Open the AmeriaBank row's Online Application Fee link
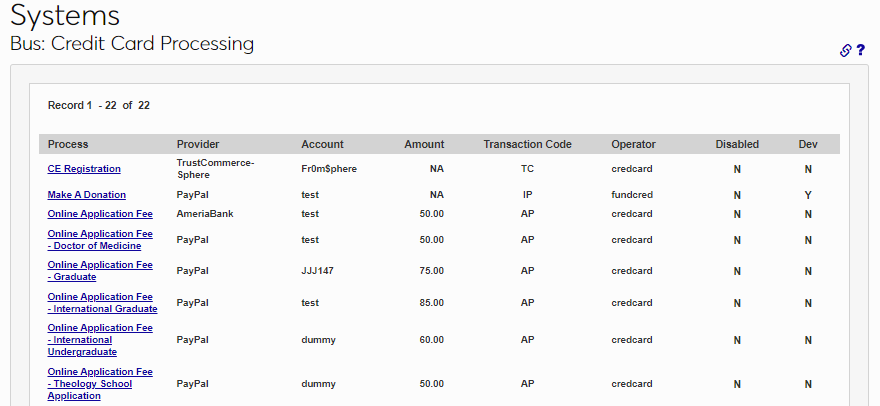This screenshot has width=880, height=406. tap(100, 214)
